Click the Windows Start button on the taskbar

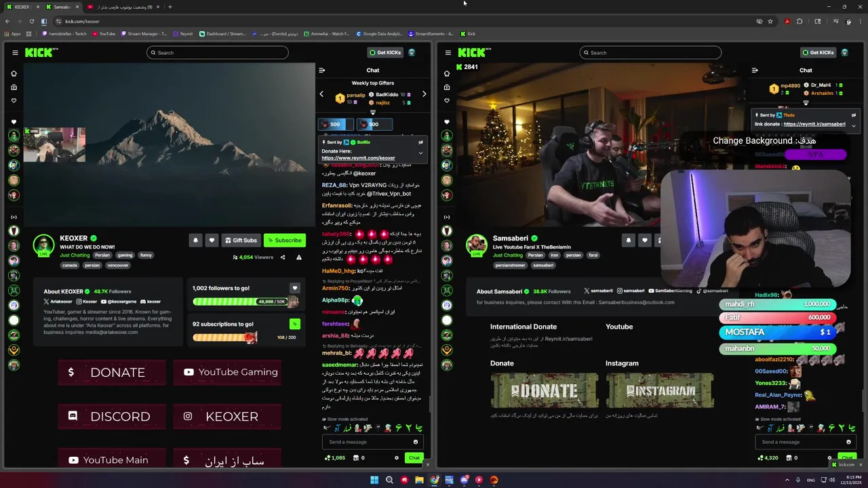pos(374,480)
